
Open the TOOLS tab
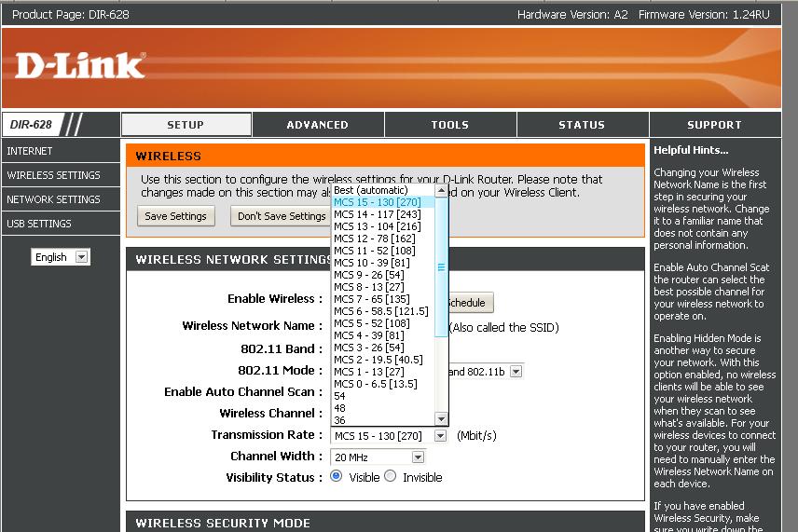[450, 125]
